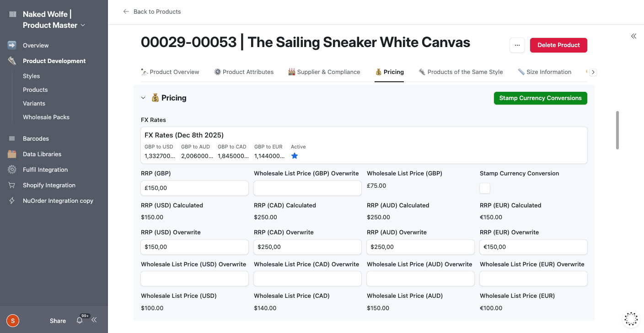This screenshot has height=333, width=644.
Task: Click the Barcodes sidebar icon
Action: [x=12, y=138]
